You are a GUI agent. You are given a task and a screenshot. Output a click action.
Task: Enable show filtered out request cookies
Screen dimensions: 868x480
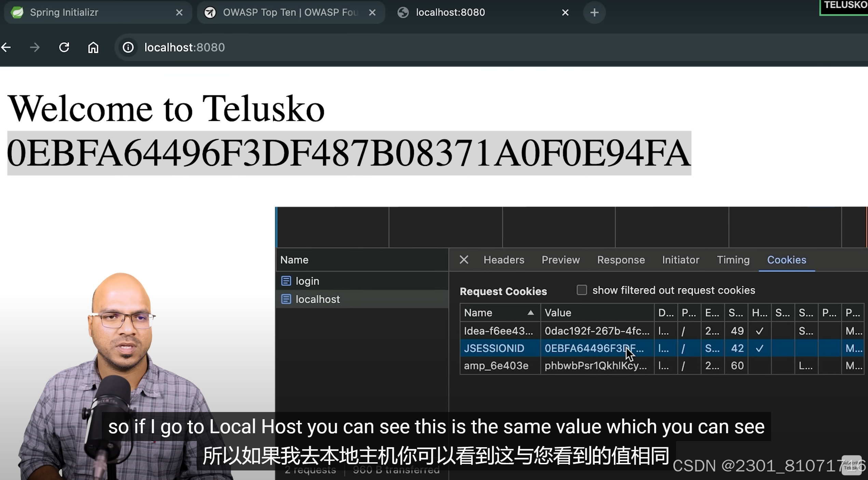[582, 290]
